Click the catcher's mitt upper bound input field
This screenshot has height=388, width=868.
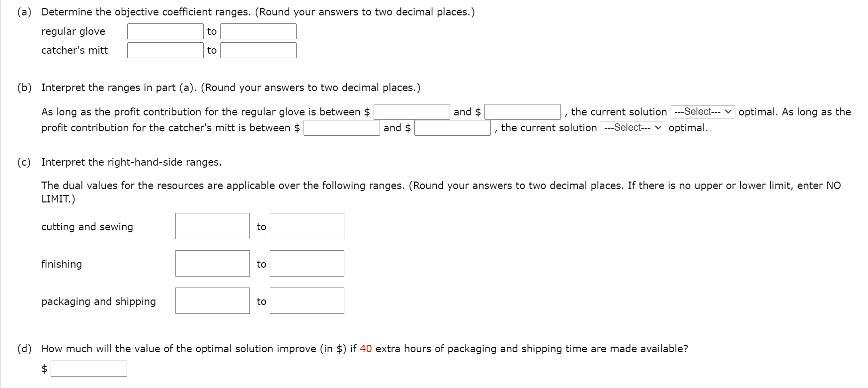(x=258, y=50)
